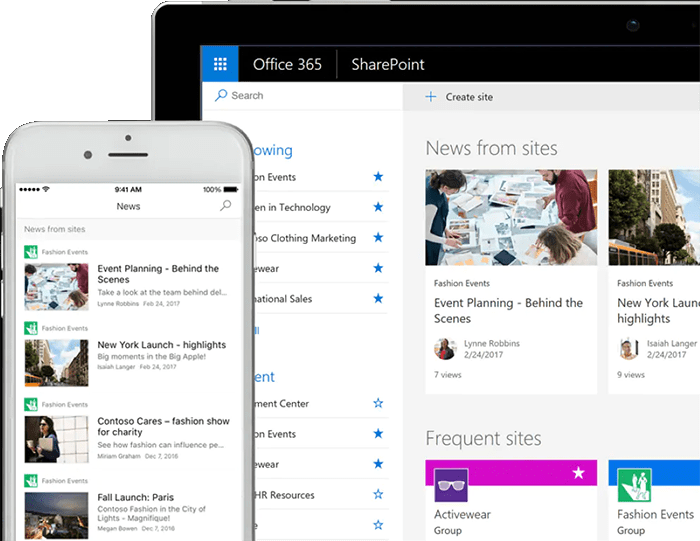Open Event Planning news image on tablet
Image resolution: width=700 pixels, height=541 pixels.
[511, 217]
